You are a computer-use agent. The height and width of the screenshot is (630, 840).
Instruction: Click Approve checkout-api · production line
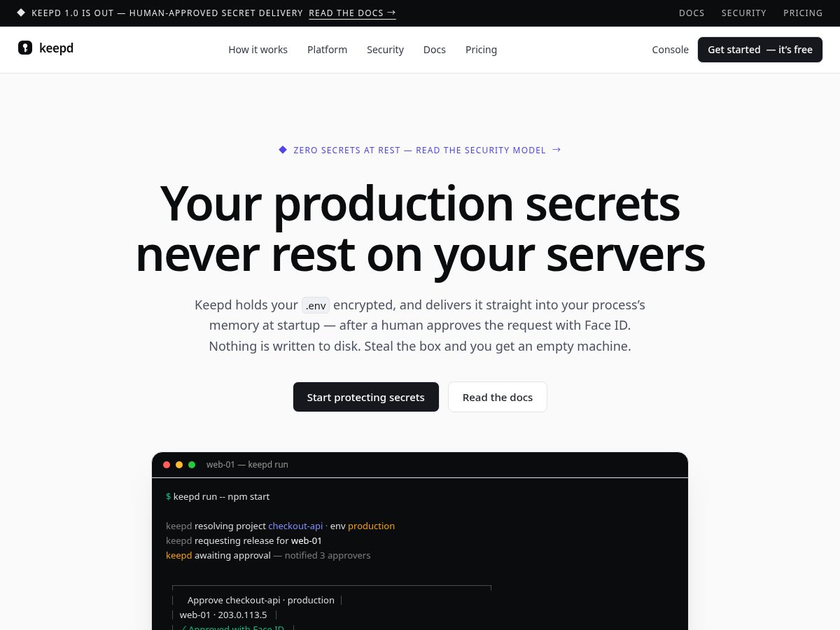click(261, 600)
